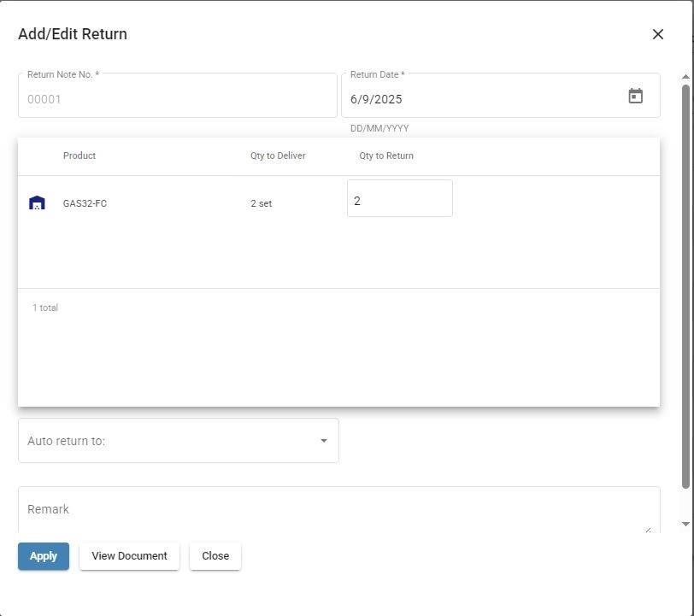
Task: Expand the Auto return to dropdown
Action: (179, 441)
